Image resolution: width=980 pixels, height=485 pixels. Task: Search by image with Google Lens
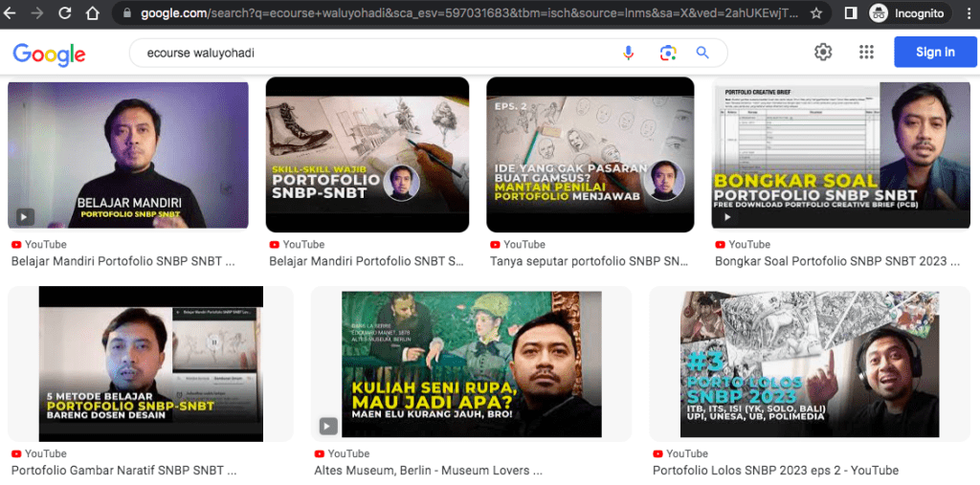tap(668, 54)
